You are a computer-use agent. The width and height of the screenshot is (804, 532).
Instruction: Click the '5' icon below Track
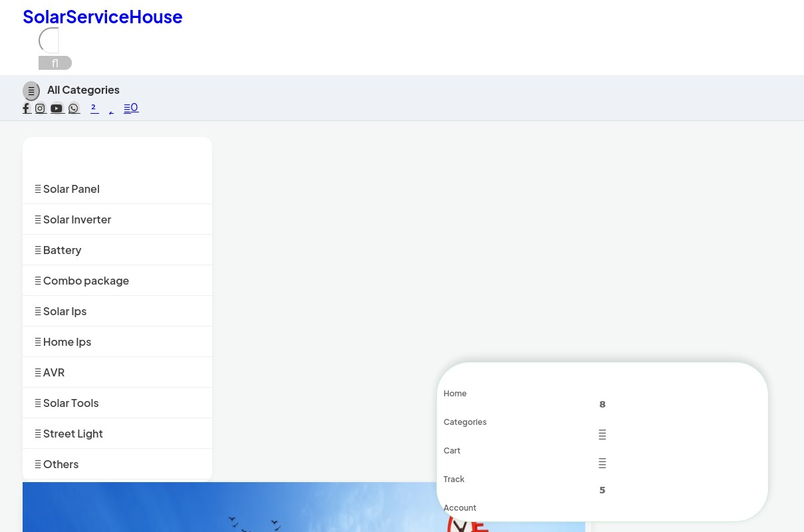coord(603,490)
